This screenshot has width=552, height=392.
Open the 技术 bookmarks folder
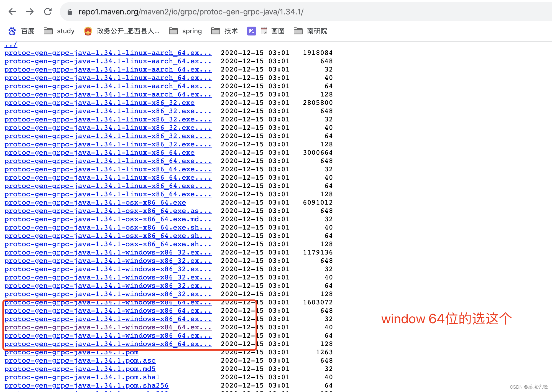coord(224,31)
